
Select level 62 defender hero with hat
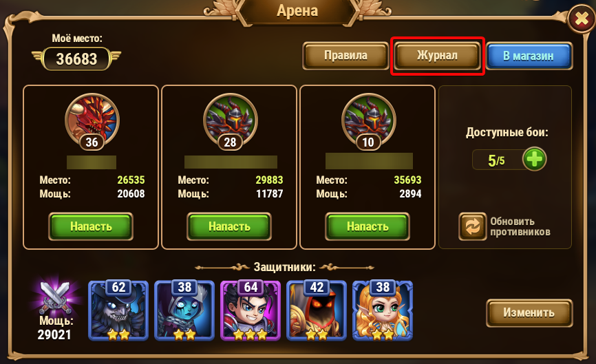coord(118,310)
